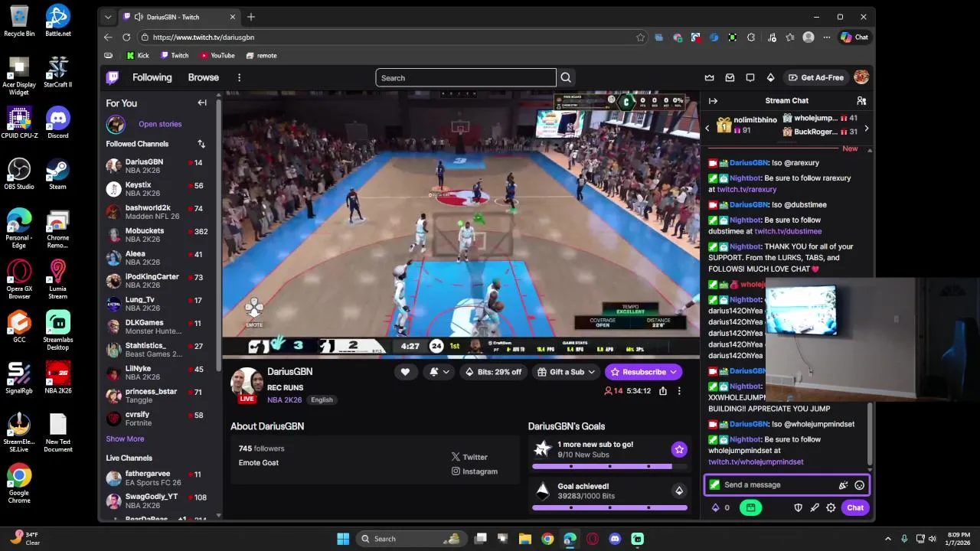
Task: Expand followed channels with Show More
Action: coord(125,439)
